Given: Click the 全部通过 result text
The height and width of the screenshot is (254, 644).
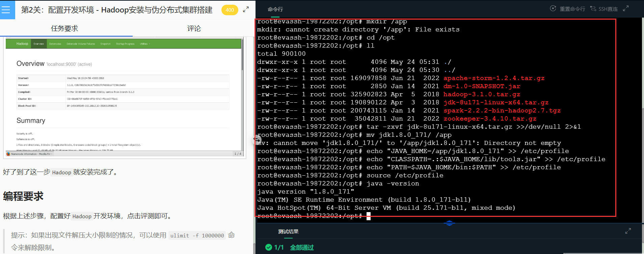Looking at the screenshot, I should pyautogui.click(x=302, y=247).
